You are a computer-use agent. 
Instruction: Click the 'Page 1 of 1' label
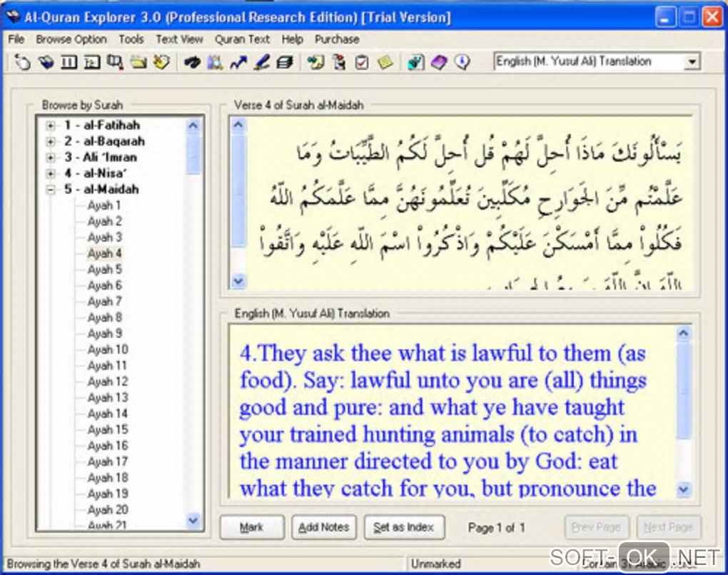pyautogui.click(x=496, y=528)
